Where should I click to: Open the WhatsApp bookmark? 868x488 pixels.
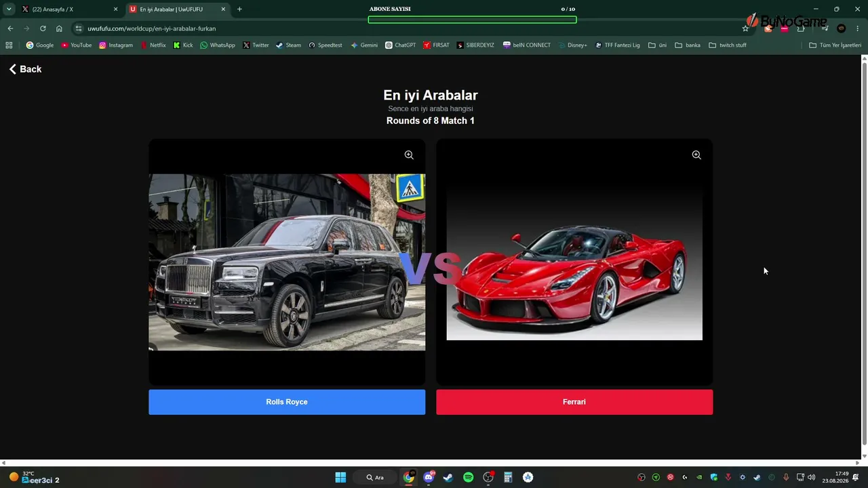coord(218,45)
